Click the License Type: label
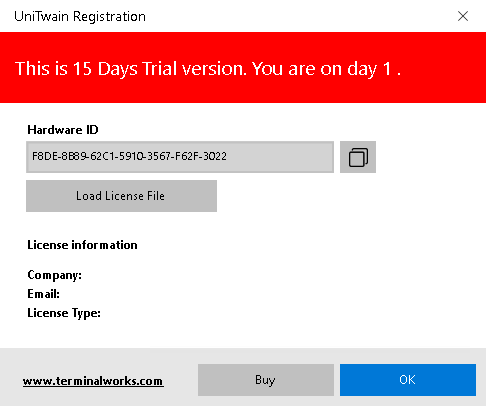Viewport: 486px width, 406px height. click(x=64, y=313)
